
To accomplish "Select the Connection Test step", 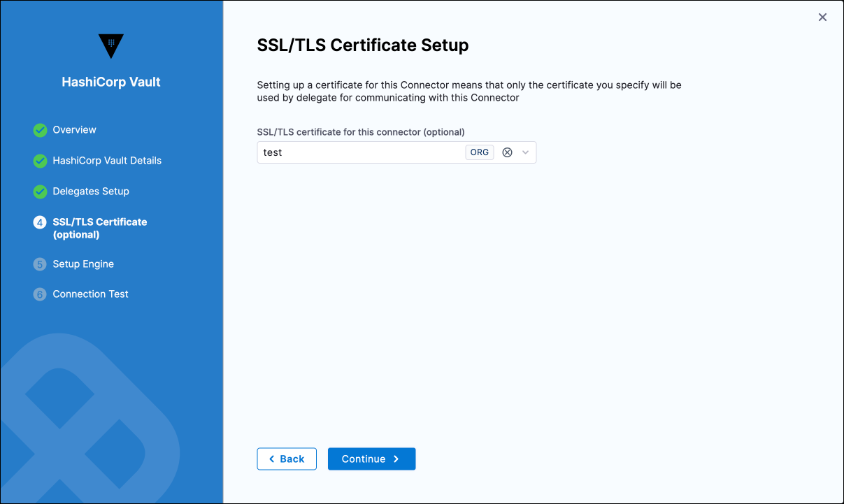I will tap(91, 294).
